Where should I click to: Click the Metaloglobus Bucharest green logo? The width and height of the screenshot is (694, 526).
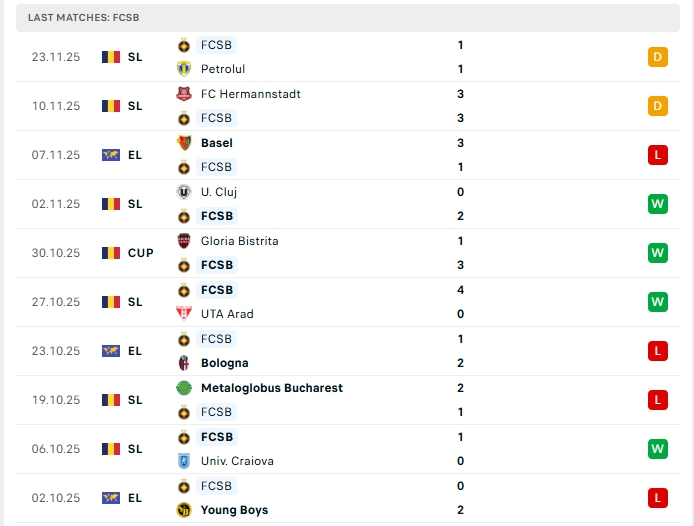pyautogui.click(x=184, y=388)
